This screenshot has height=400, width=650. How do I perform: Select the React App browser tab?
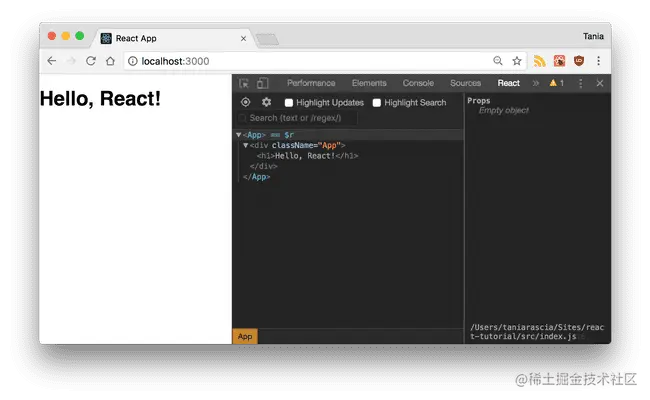tap(174, 39)
